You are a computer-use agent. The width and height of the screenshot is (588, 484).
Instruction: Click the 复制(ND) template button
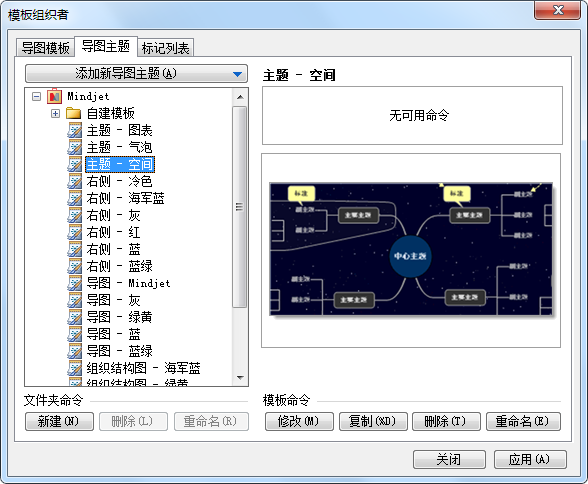373,421
